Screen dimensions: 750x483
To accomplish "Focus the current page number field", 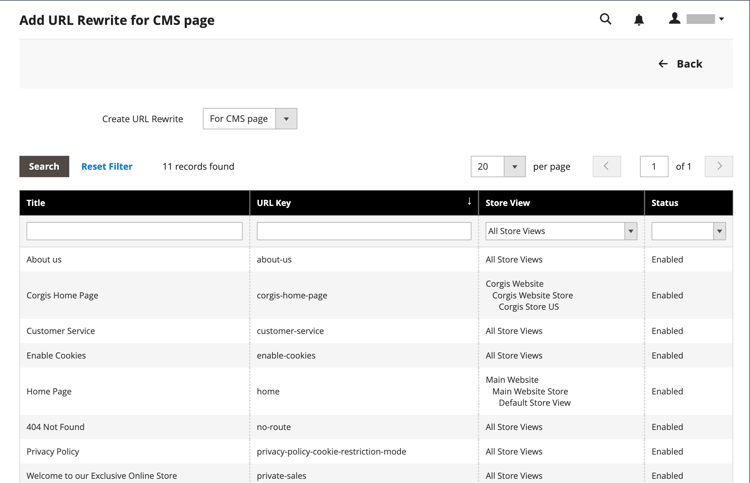I will coord(654,166).
